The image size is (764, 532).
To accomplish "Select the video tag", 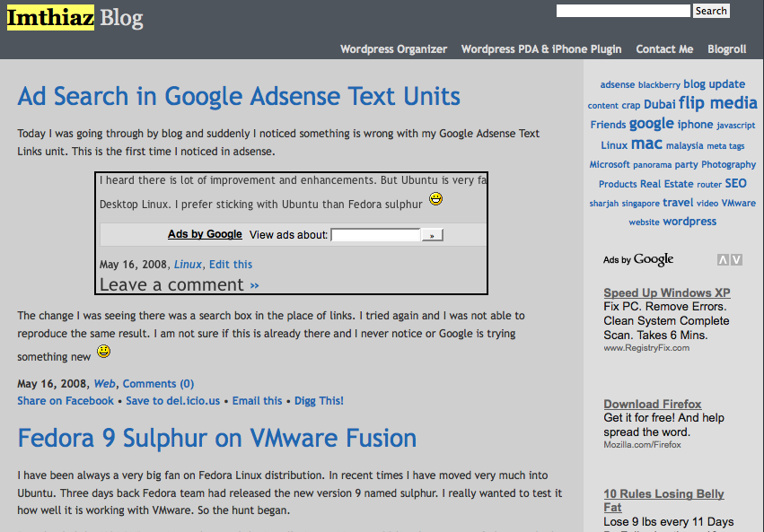I will (707, 204).
